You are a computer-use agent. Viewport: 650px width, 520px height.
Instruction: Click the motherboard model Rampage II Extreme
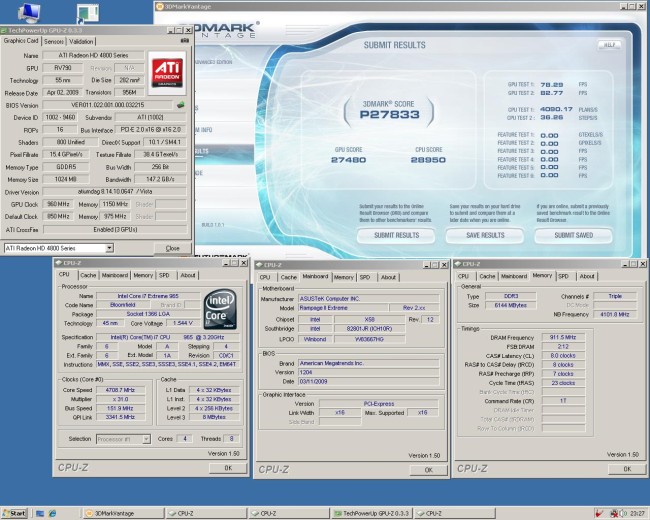(x=343, y=308)
